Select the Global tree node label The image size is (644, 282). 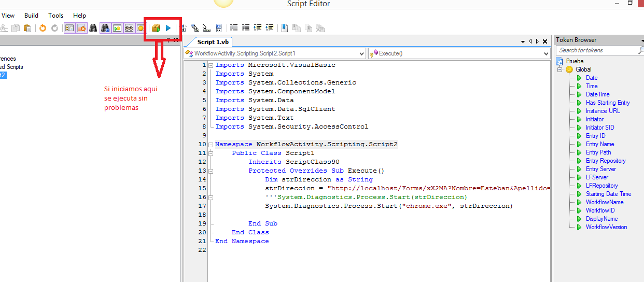click(x=583, y=69)
